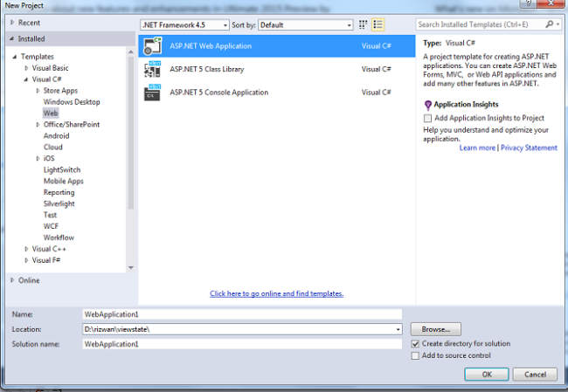Collapse the Visual C# node
Viewport: 568px width, 392px height.
coord(26,79)
